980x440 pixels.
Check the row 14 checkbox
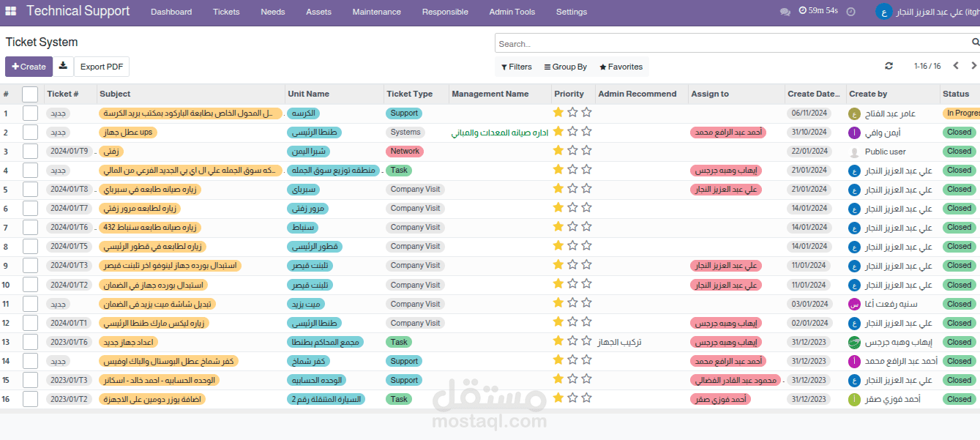click(30, 360)
